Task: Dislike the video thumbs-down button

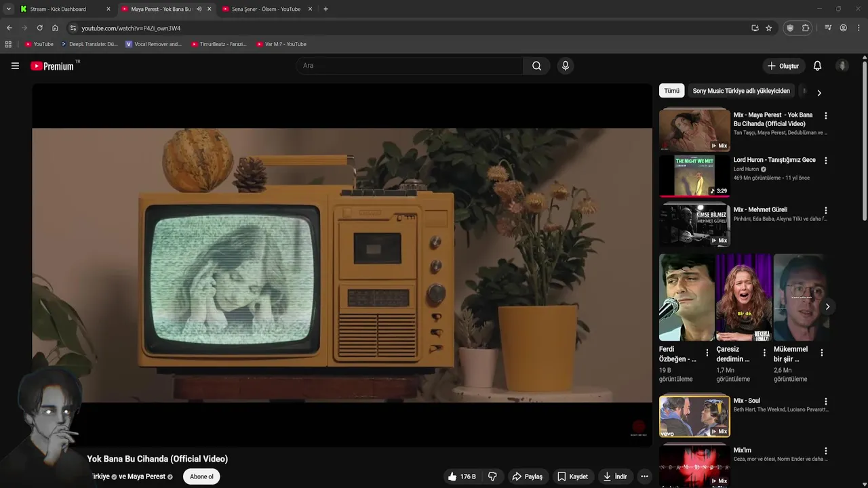Action: click(492, 476)
